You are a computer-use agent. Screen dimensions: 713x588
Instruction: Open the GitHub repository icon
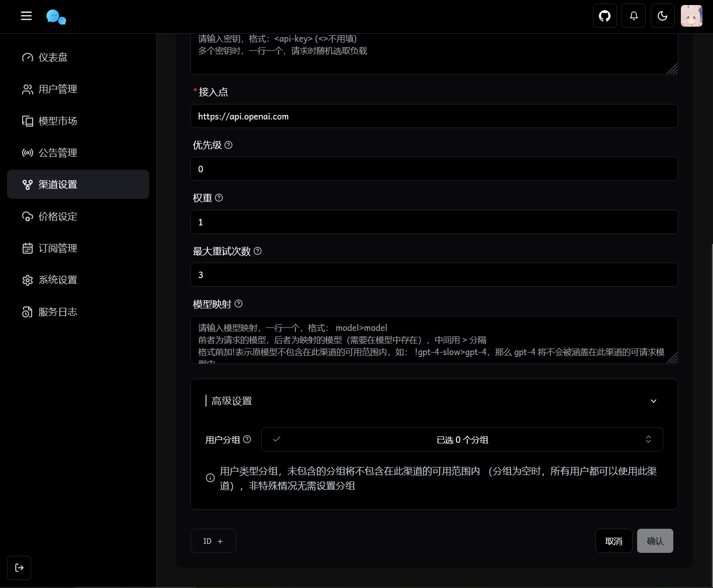(x=604, y=16)
